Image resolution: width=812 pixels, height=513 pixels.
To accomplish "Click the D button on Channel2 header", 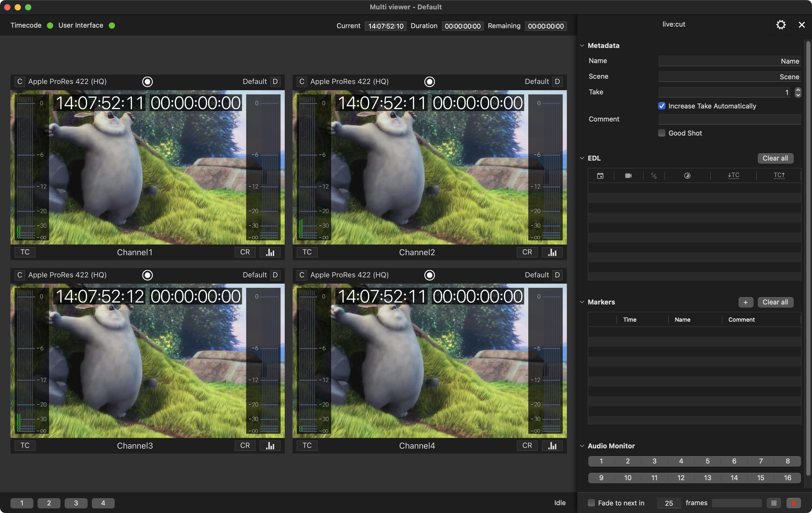I will pos(557,82).
